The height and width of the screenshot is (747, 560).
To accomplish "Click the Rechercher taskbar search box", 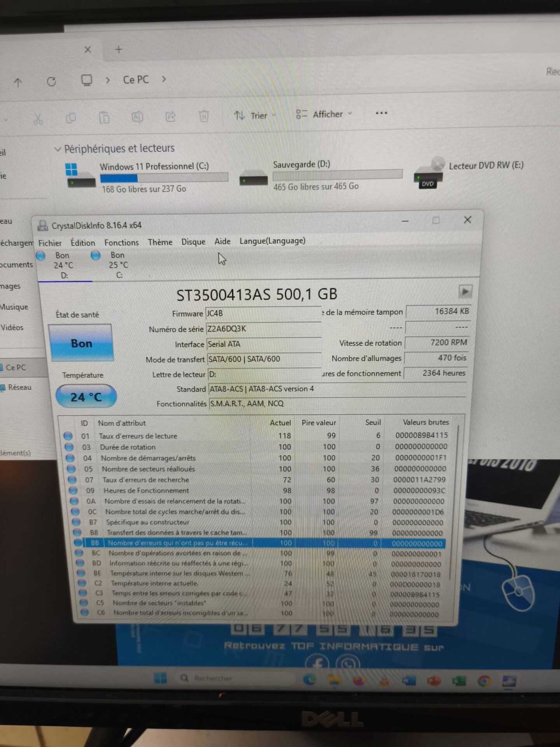I will pos(233,678).
